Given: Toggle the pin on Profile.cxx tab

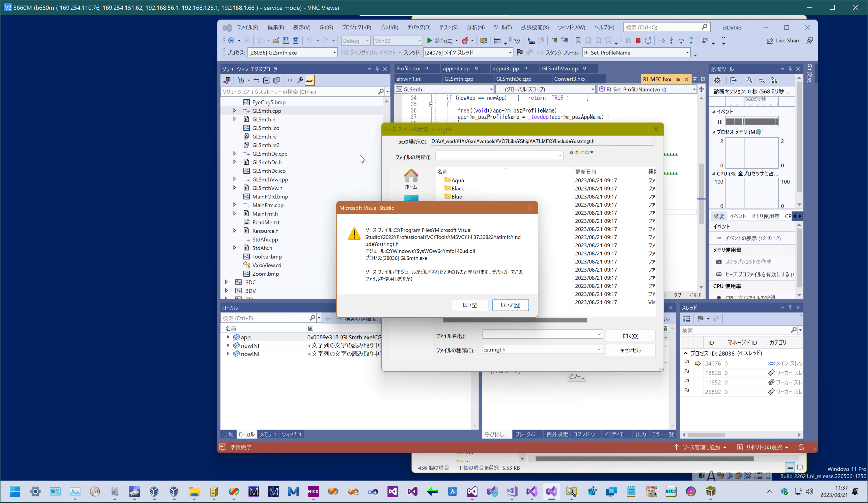Looking at the screenshot, I should 427,69.
